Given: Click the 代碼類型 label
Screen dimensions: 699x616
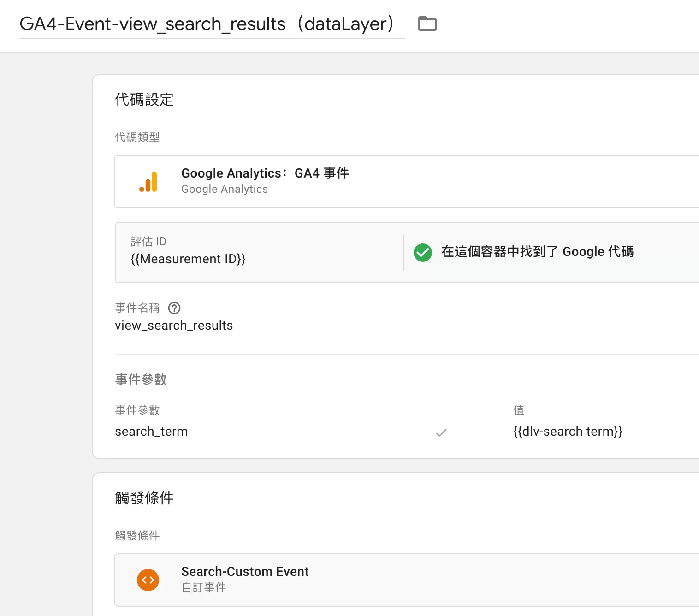Looking at the screenshot, I should [x=137, y=137].
